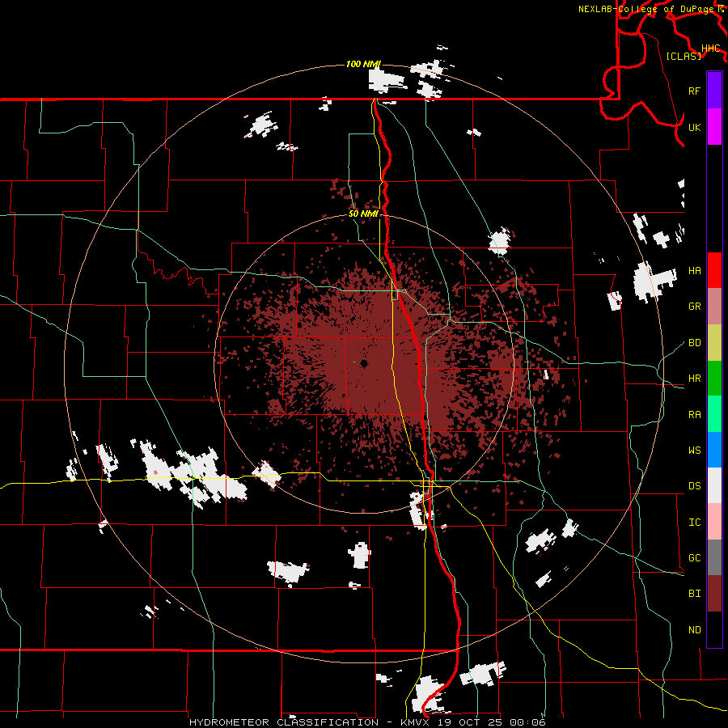Click the RA legend label
Screen dimensions: 728x728
(x=694, y=415)
